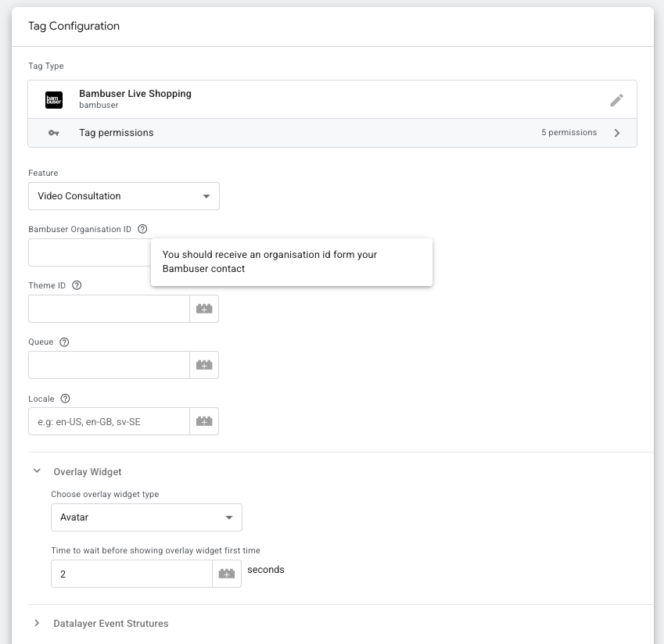Insert variable via wait time brick icon
This screenshot has height=644, width=664.
[x=227, y=574]
